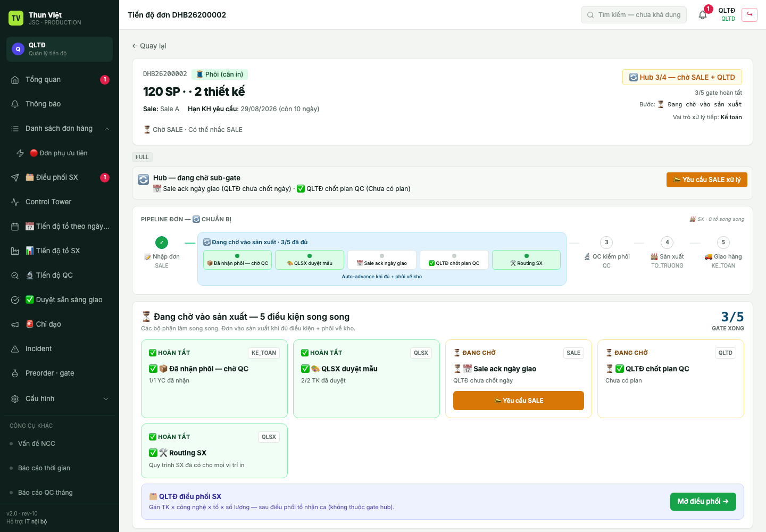Click the Chỉ đạo megaphone icon
This screenshot has width=766, height=532.
pyautogui.click(x=15, y=325)
